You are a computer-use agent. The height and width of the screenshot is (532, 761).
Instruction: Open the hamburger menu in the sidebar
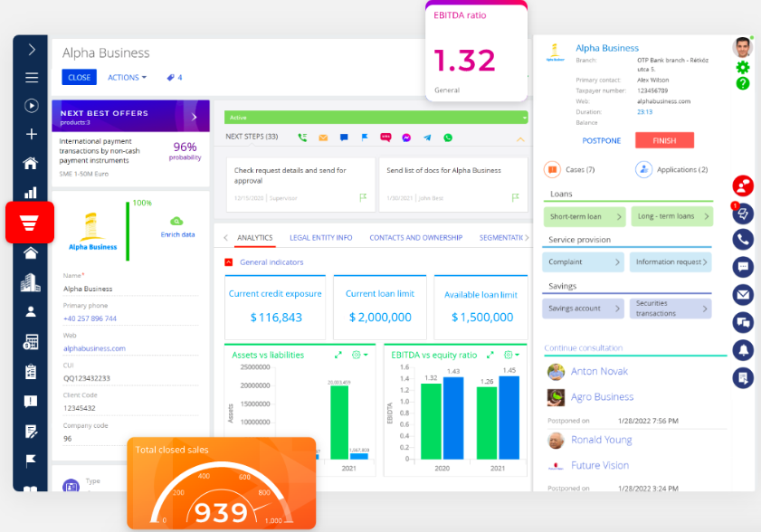pos(32,77)
